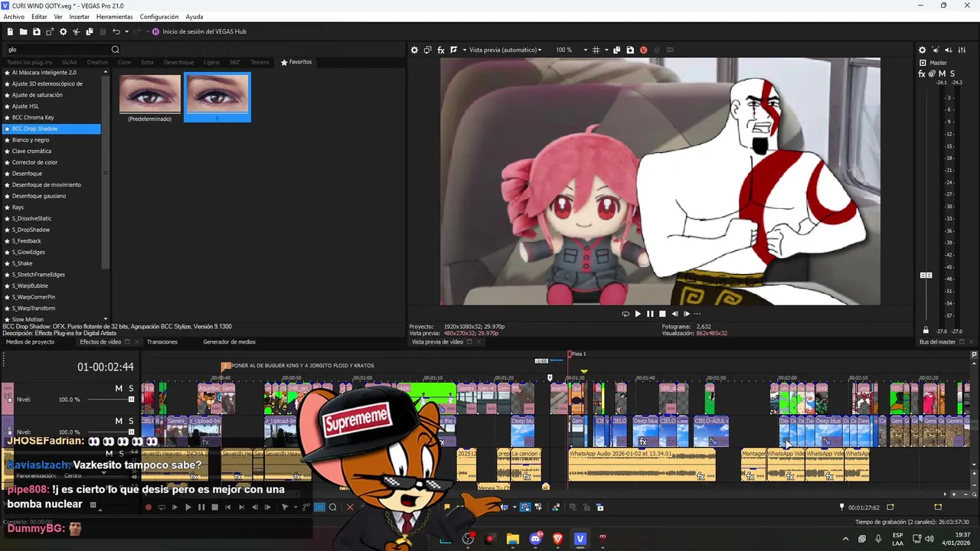Open the Medios de proyecto tab
The width and height of the screenshot is (980, 551).
click(x=30, y=342)
